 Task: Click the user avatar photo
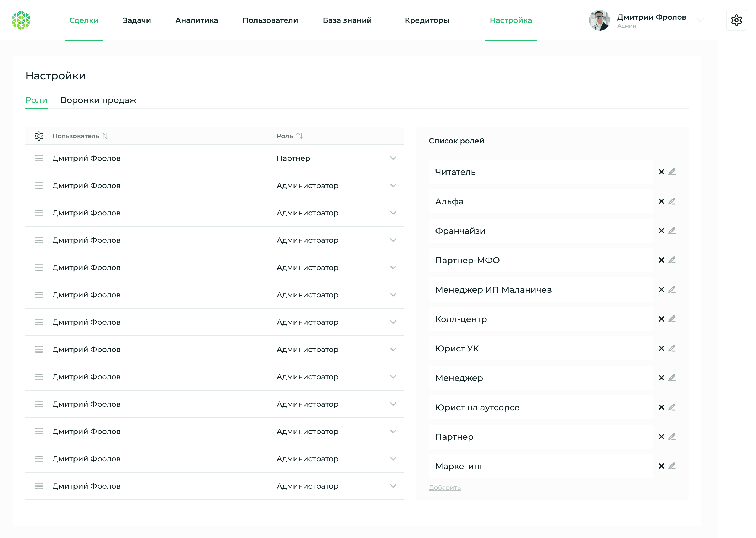[600, 20]
